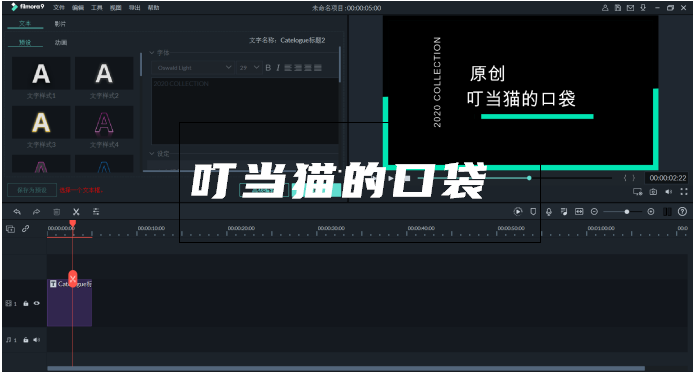This screenshot has width=695, height=374.
Task: Lock audio track 1
Action: coord(26,340)
